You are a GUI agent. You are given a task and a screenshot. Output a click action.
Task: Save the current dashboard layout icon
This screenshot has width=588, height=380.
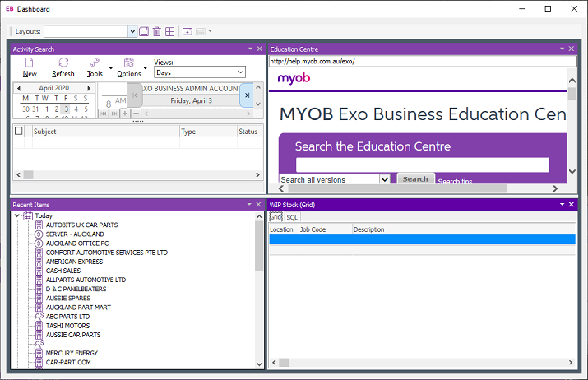point(144,31)
